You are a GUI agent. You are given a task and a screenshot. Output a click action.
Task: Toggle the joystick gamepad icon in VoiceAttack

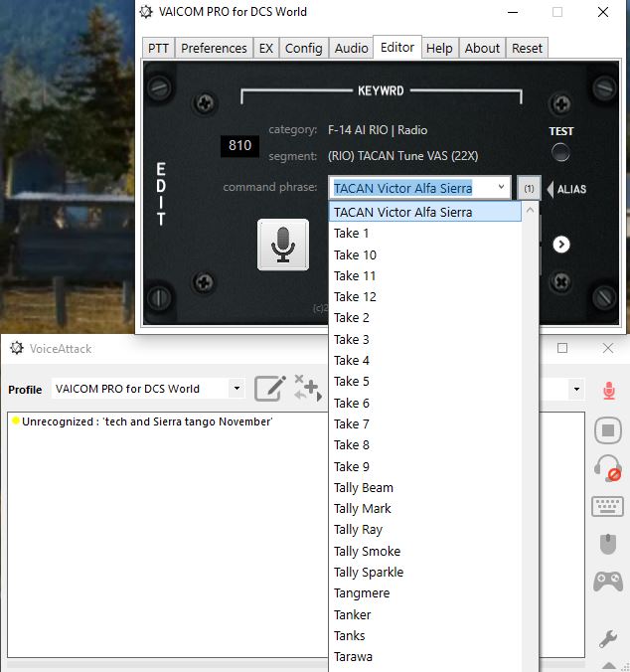(608, 582)
